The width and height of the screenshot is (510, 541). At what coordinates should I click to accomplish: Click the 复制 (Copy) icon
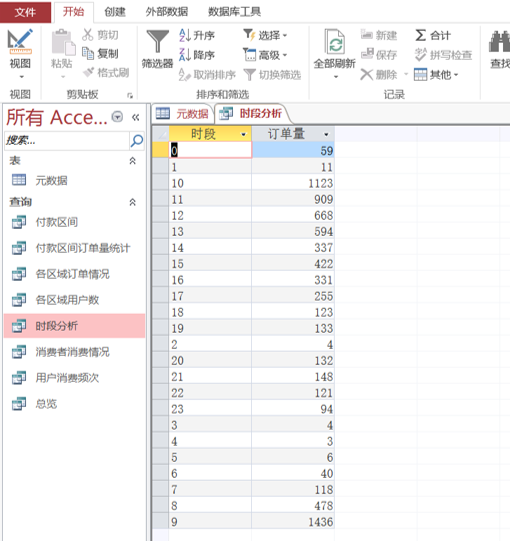click(88, 53)
